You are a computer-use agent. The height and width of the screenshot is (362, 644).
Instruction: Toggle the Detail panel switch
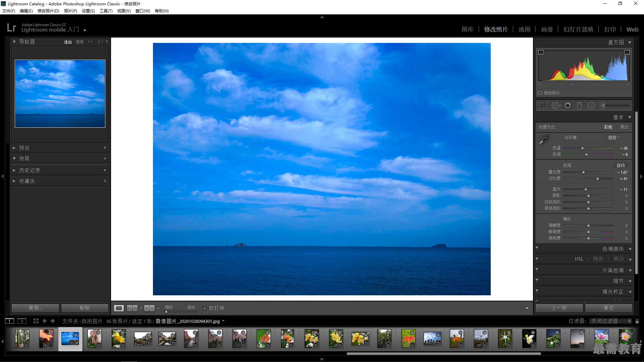point(537,281)
